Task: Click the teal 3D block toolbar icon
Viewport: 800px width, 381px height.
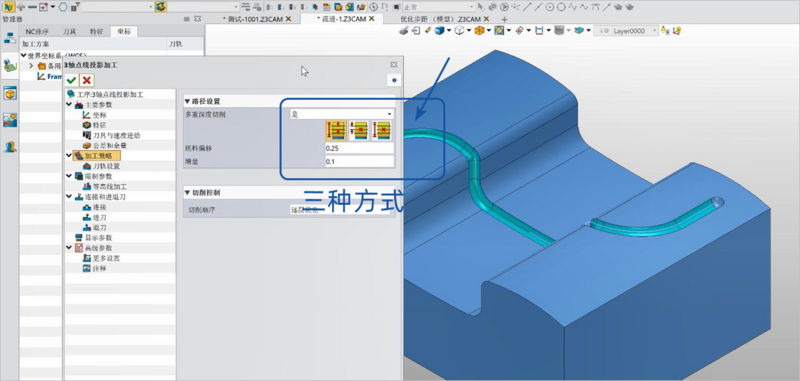Action: (579, 31)
